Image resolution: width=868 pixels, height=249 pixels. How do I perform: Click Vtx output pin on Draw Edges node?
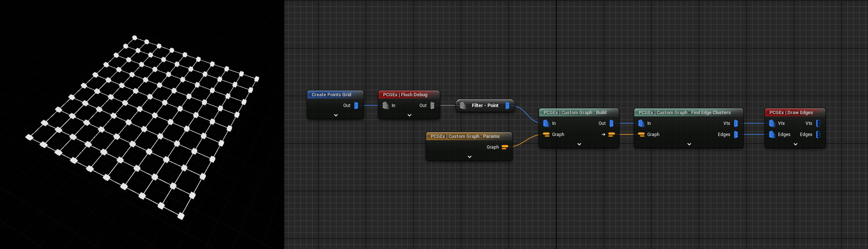point(818,123)
